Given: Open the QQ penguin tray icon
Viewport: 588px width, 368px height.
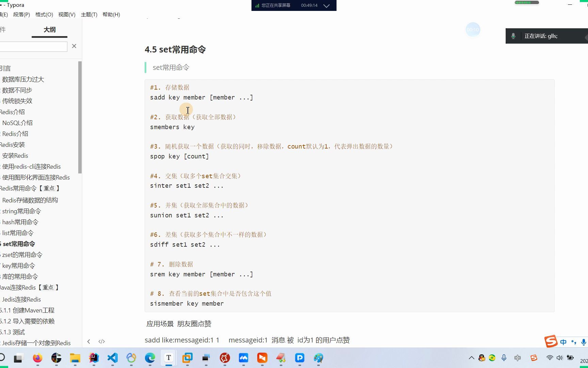Looking at the screenshot, I should tap(481, 358).
